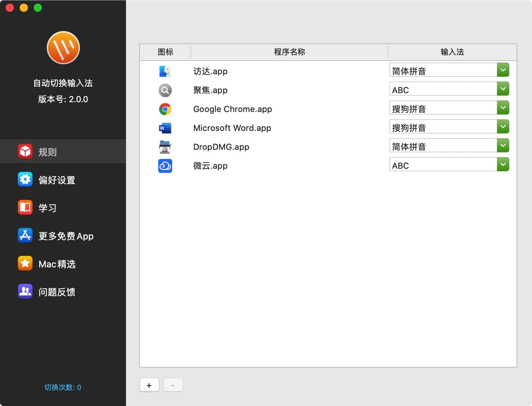
Task: Click the 程序名称 column header
Action: pos(289,52)
